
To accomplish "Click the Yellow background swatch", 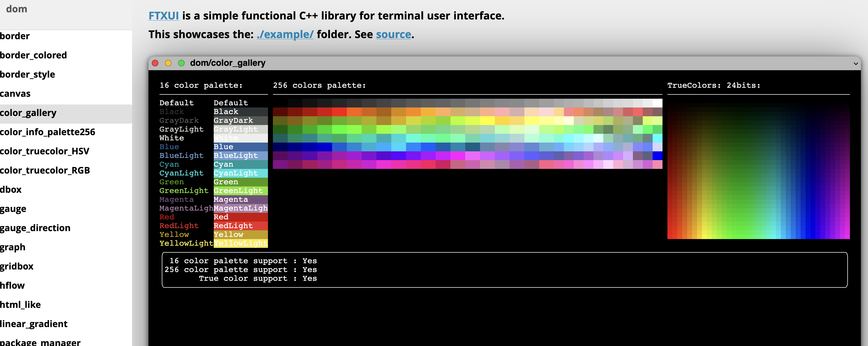I will 241,234.
